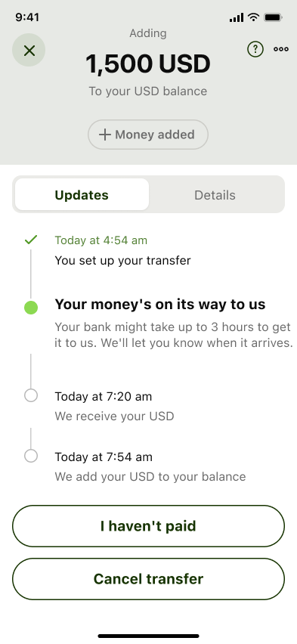Switch to the Details tab

[x=215, y=195]
